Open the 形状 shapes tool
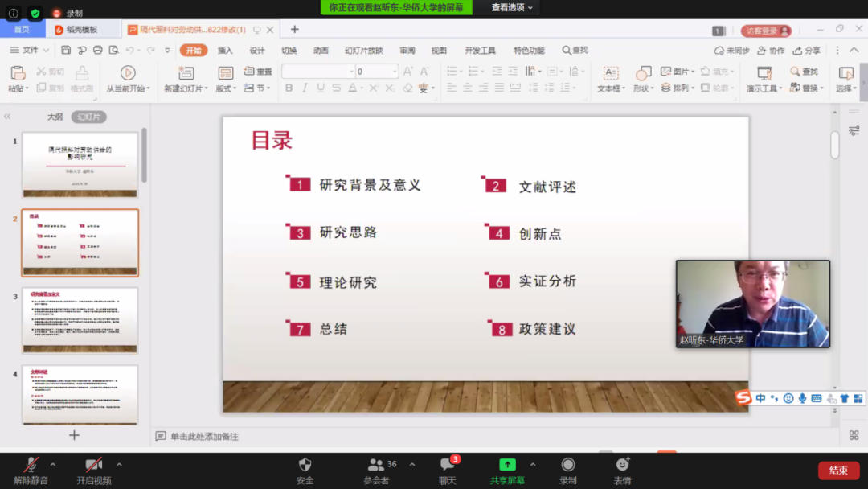The image size is (868, 489). (x=642, y=73)
